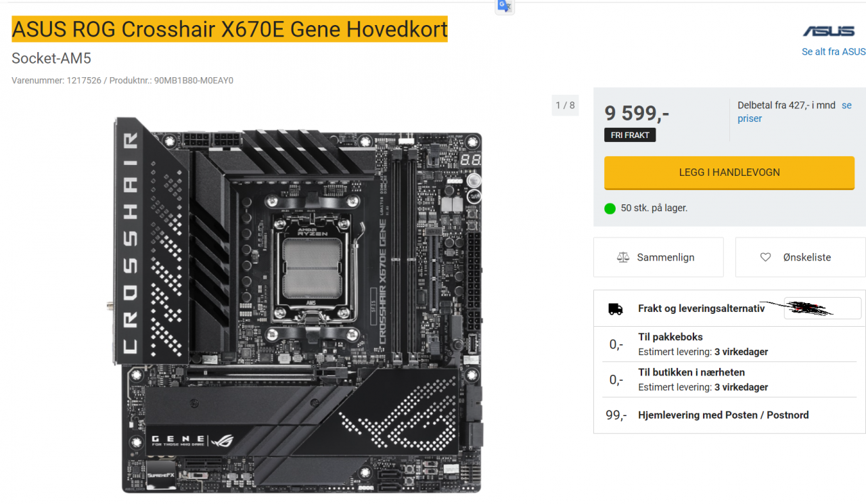Select Hjemlevering med Posten / Postnord
Viewport: 866px width, 504px height.
[729, 415]
